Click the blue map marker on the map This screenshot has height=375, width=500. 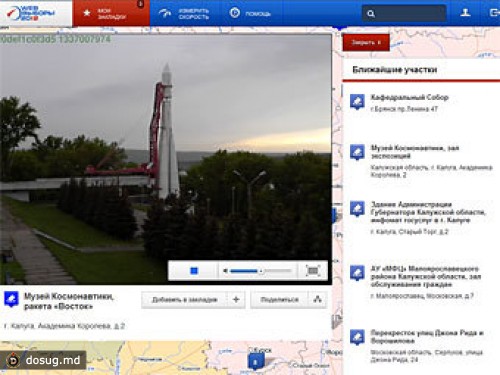256,361
